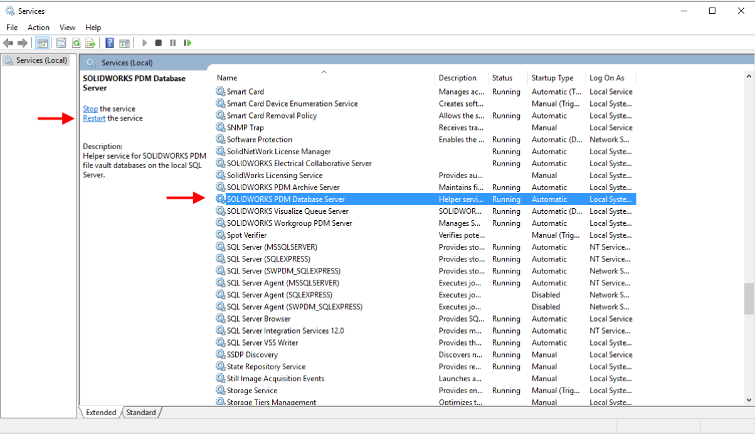The width and height of the screenshot is (755, 435).
Task: Click the Stop the service link
Action: coord(90,109)
